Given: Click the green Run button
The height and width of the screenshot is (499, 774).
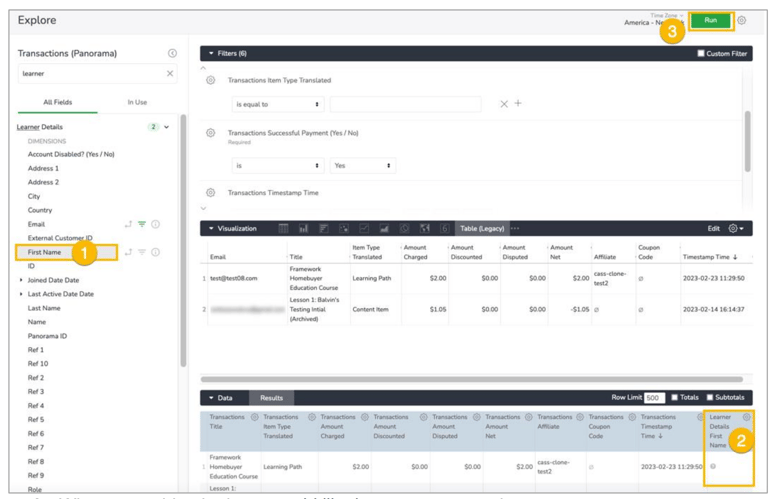Looking at the screenshot, I should click(x=710, y=20).
